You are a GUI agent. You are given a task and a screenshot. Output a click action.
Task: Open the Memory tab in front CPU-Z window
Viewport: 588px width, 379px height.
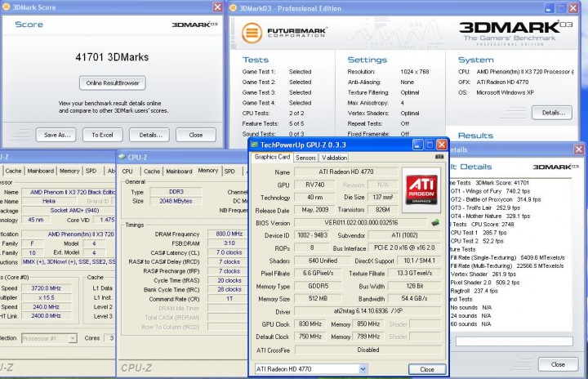[207, 171]
